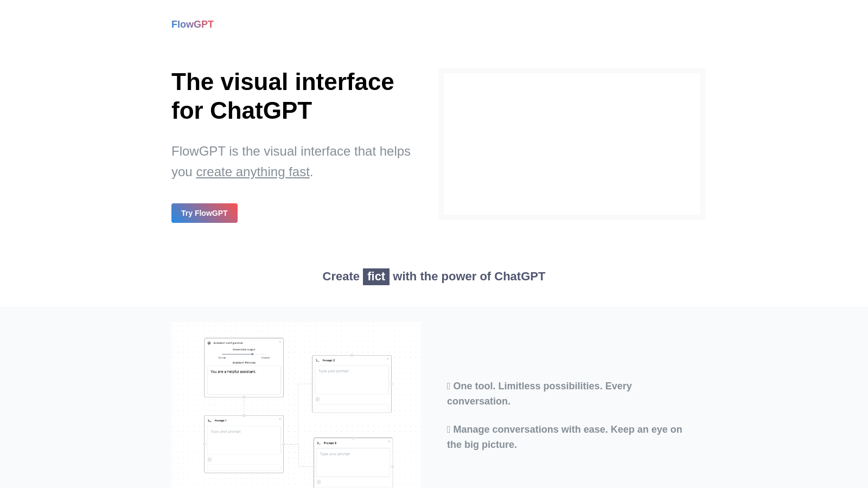Click the robot icon in Assistant configuration
The image size is (868, 488).
coord(209,343)
